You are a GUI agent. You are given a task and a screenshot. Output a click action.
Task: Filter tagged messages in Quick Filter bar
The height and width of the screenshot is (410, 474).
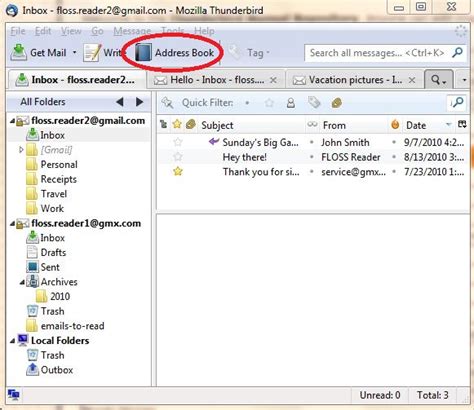pyautogui.click(x=314, y=103)
